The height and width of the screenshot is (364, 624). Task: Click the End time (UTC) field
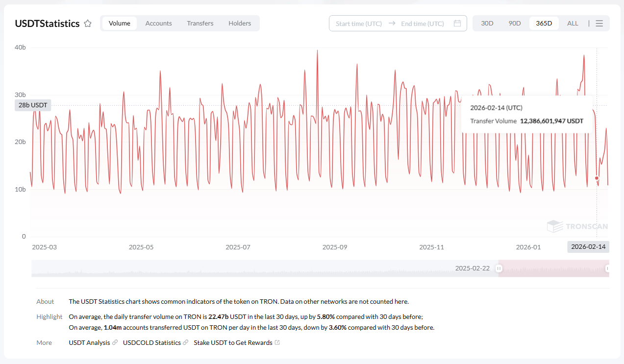click(422, 24)
